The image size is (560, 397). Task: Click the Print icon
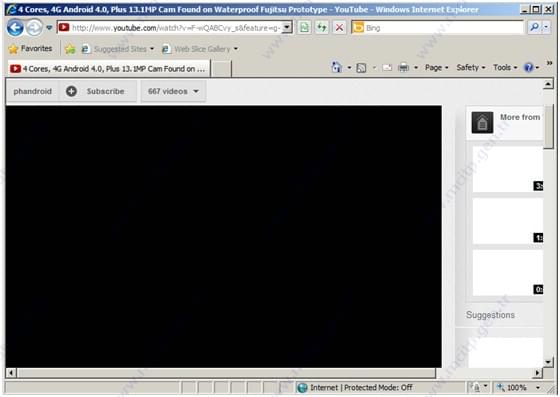coord(403,67)
